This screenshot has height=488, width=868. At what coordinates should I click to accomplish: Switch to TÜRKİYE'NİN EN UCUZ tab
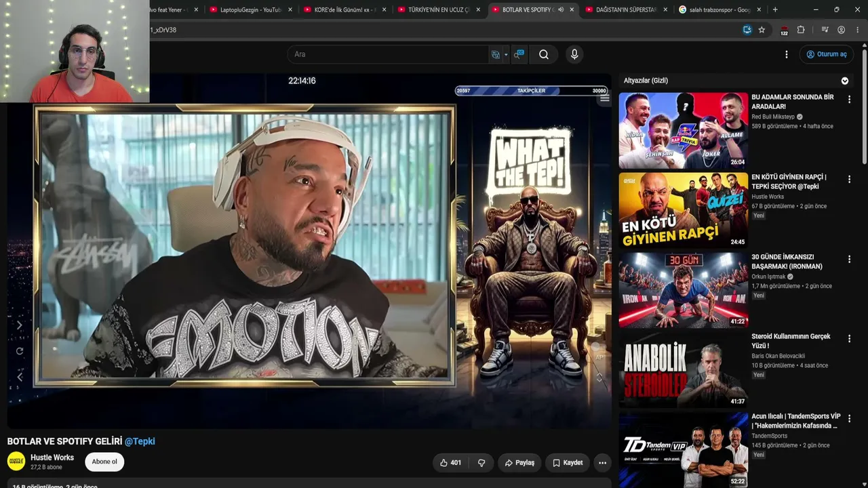[x=439, y=9]
